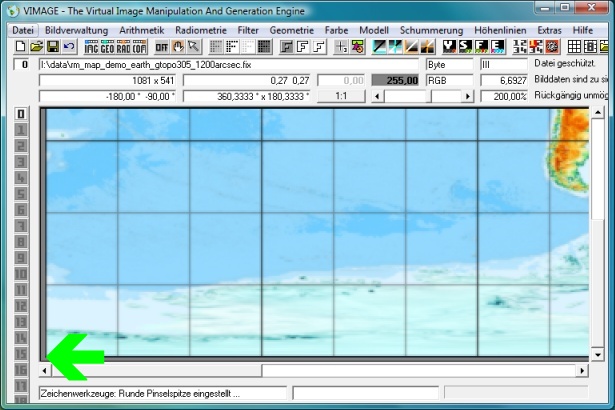Save using the floppy disk icon
Viewport: 615px width, 410px height.
pyautogui.click(x=52, y=47)
